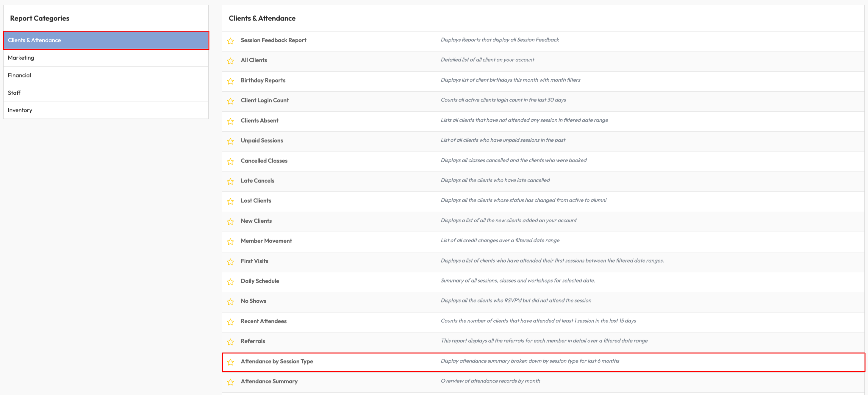Image resolution: width=868 pixels, height=395 pixels.
Task: Open Daily Schedule report
Action: pyautogui.click(x=260, y=281)
